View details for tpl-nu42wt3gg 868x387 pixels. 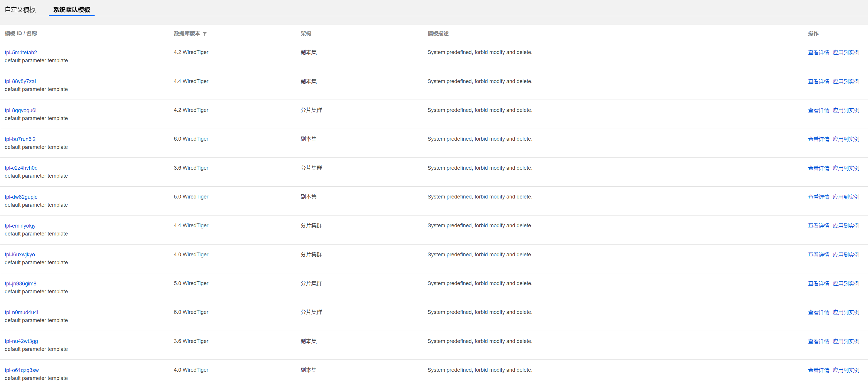coord(818,341)
